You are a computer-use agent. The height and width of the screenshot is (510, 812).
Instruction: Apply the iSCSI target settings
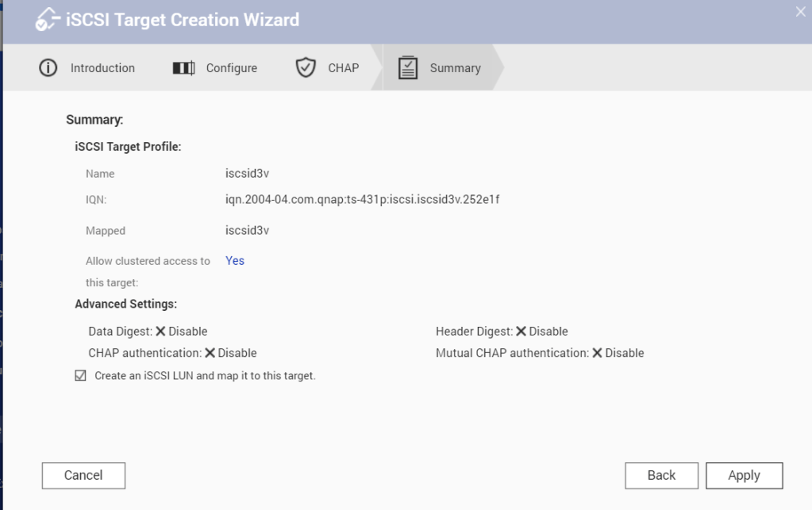tap(744, 476)
